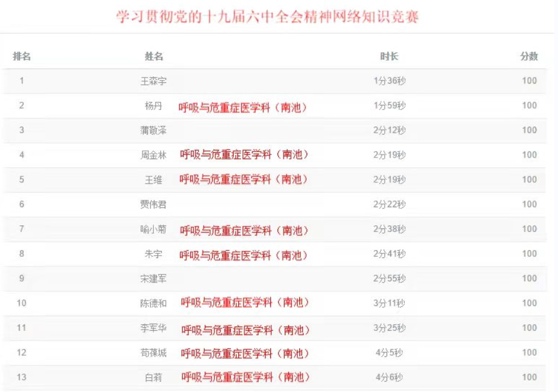Select the name 陈德和 in rank 10
This screenshot has width=558, height=392.
coord(153,303)
